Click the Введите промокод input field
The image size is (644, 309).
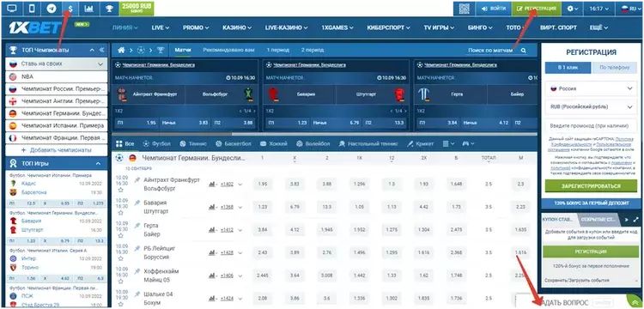pos(591,126)
